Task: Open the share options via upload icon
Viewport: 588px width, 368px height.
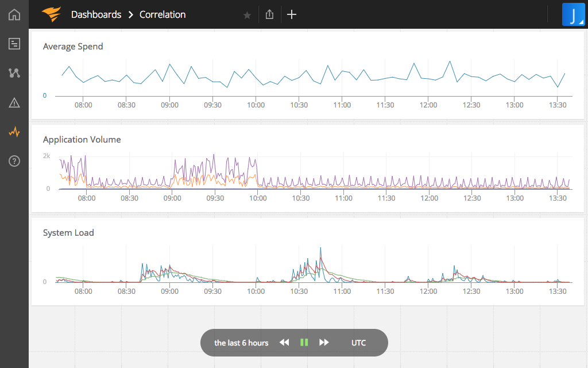Action: coord(269,14)
